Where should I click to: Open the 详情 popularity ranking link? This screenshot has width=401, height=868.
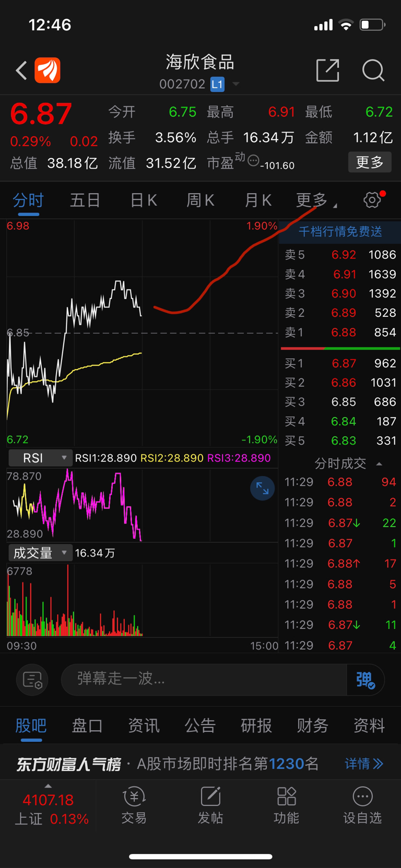coord(364,764)
